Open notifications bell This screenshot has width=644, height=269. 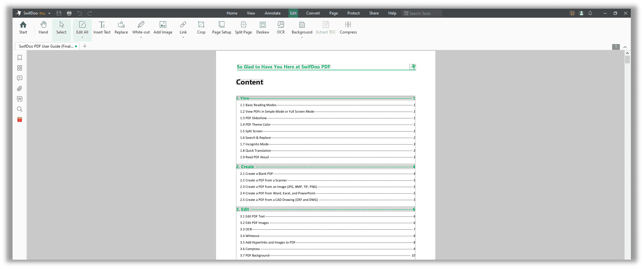590,13
